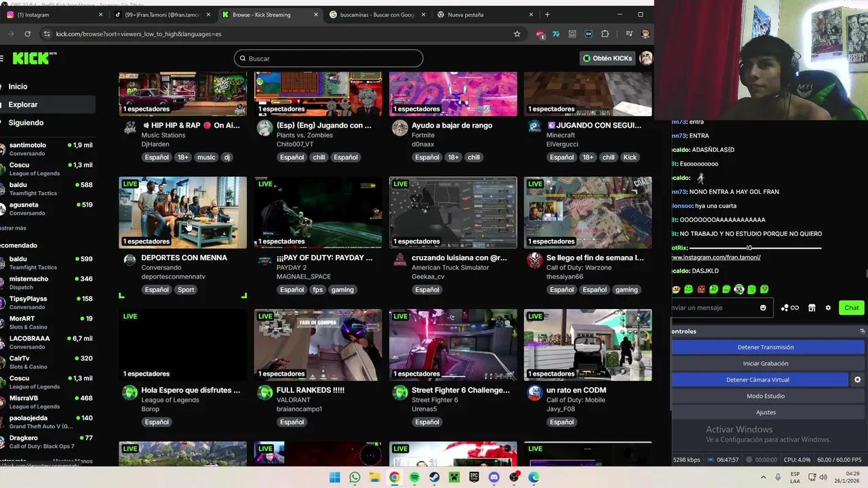The height and width of the screenshot is (488, 868).
Task: Stop the stream with Detener Transmisión
Action: pos(766,347)
